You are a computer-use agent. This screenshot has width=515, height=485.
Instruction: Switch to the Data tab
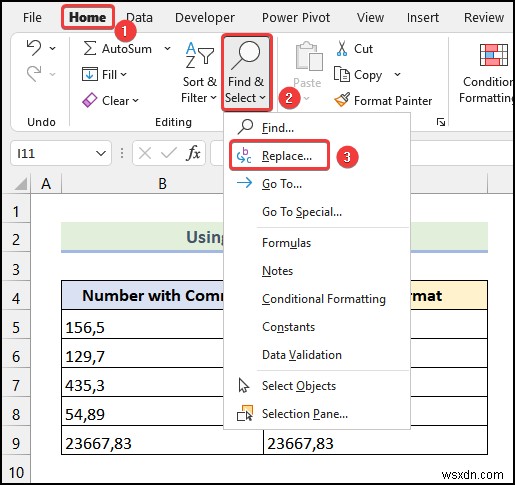click(x=140, y=17)
